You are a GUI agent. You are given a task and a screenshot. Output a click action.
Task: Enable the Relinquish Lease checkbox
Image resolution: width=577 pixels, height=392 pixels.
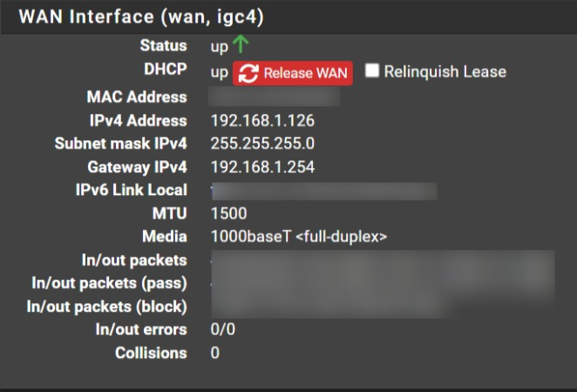371,71
